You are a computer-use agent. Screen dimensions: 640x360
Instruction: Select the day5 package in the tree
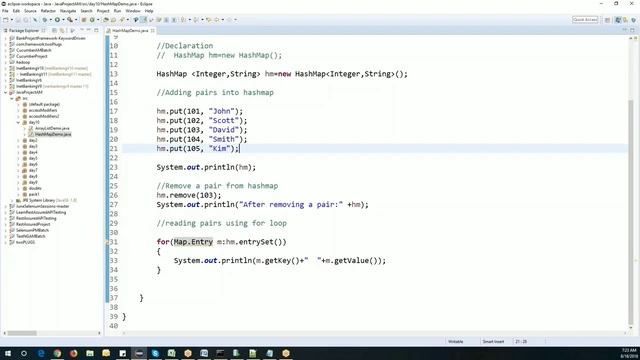[33, 158]
